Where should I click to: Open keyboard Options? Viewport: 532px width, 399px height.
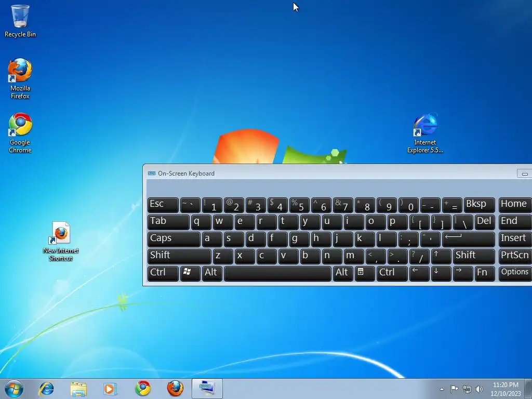point(515,273)
